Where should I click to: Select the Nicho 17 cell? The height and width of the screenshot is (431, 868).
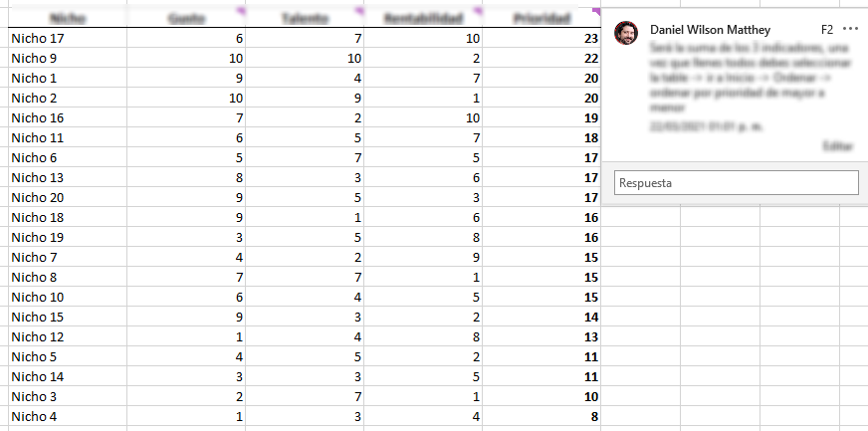click(68, 38)
